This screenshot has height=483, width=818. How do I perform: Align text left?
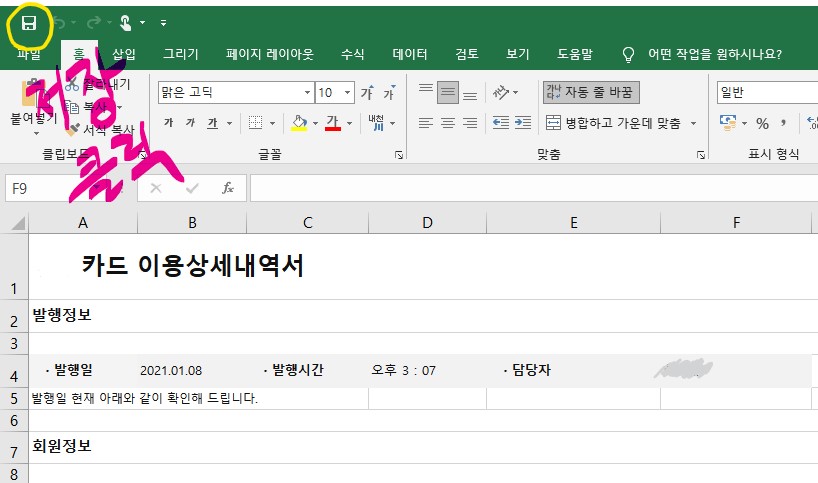click(x=426, y=123)
